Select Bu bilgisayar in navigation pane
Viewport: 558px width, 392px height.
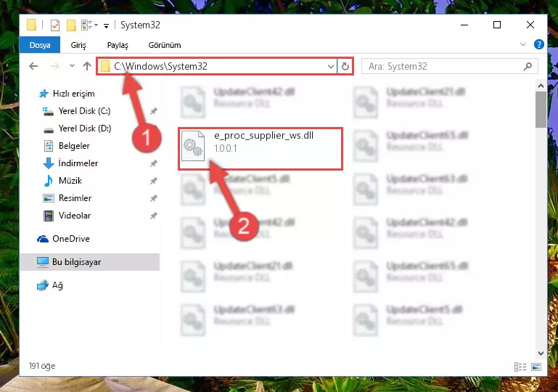(x=76, y=262)
